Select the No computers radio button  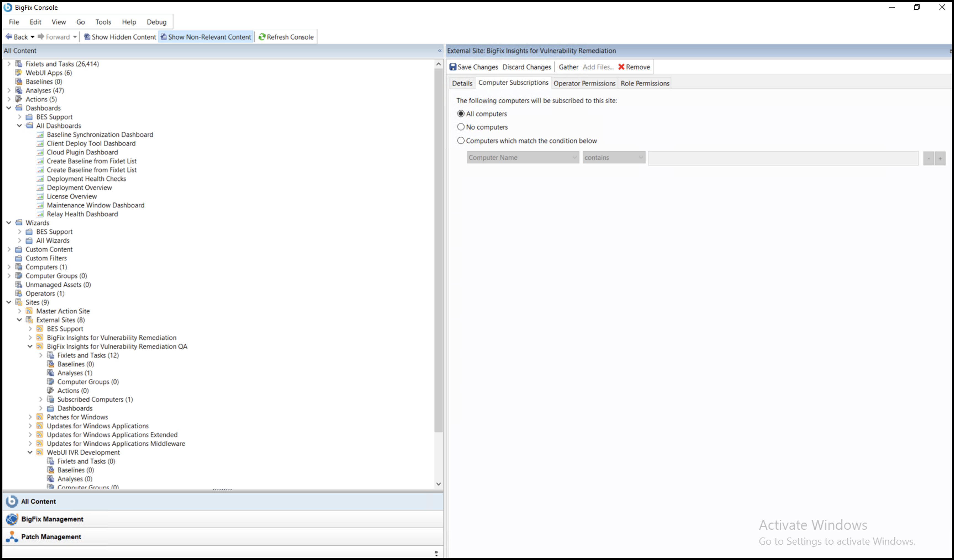point(461,127)
